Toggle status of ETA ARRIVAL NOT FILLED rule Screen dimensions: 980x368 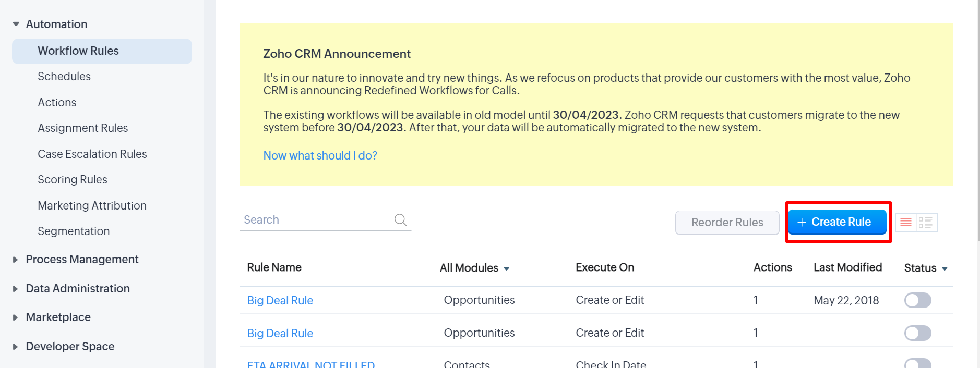coord(917,363)
